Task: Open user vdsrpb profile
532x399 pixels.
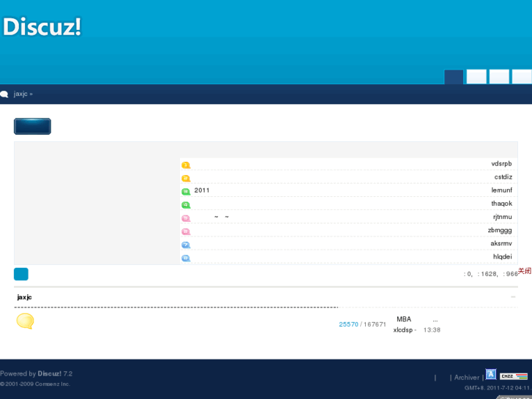Action: pyautogui.click(x=501, y=164)
